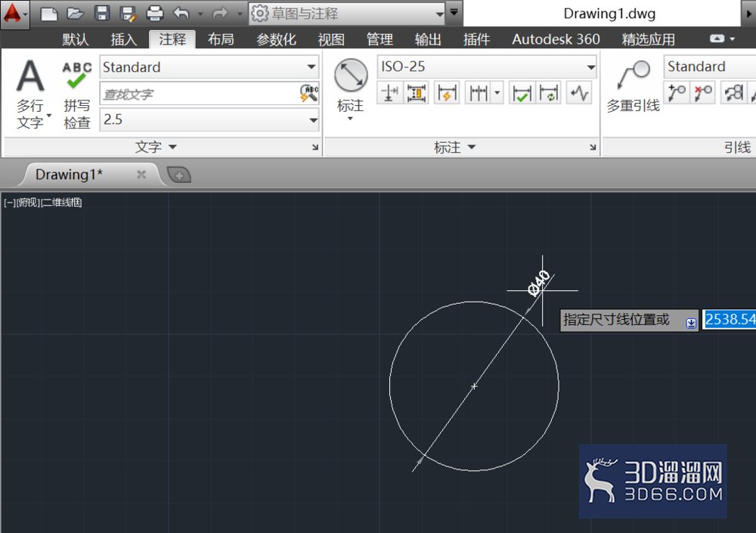Expand the continue dimension flyout arrow
Screen dimensions: 756x533
tap(497, 92)
